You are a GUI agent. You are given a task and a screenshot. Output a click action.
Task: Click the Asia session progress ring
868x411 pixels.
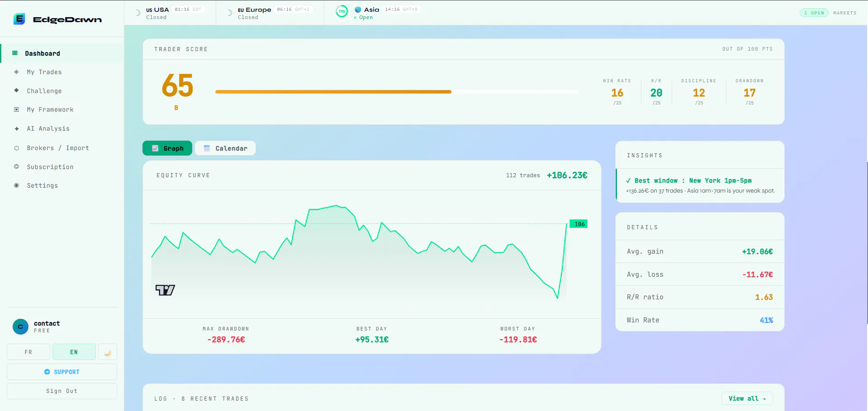(342, 12)
